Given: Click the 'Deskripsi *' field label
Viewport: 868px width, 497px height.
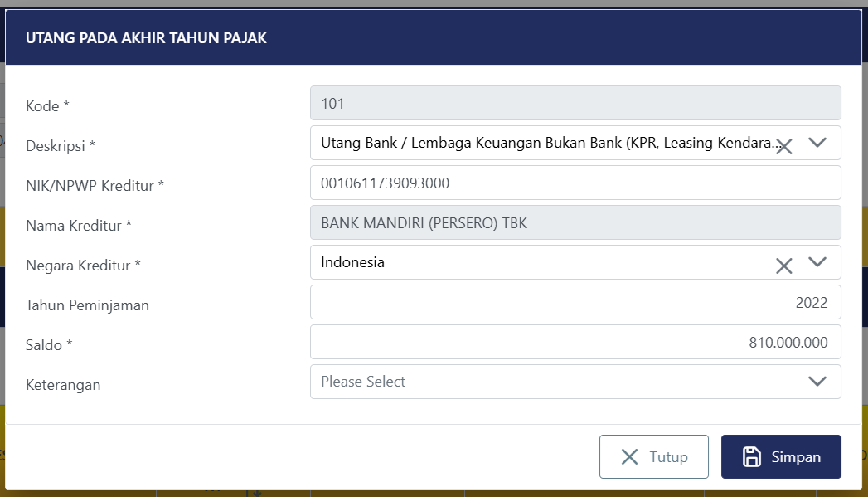Looking at the screenshot, I should [x=61, y=146].
